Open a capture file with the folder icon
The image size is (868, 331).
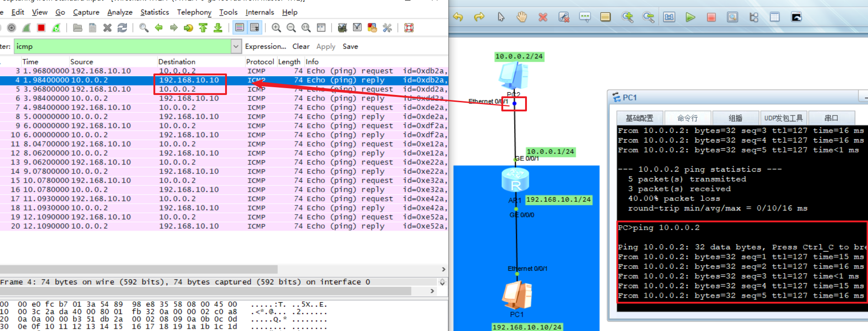(78, 28)
